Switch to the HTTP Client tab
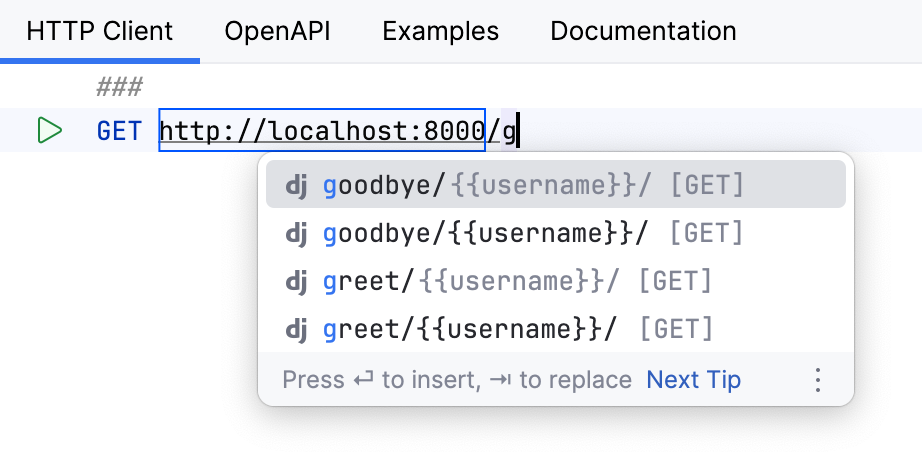Image resolution: width=922 pixels, height=464 pixels. point(100,31)
